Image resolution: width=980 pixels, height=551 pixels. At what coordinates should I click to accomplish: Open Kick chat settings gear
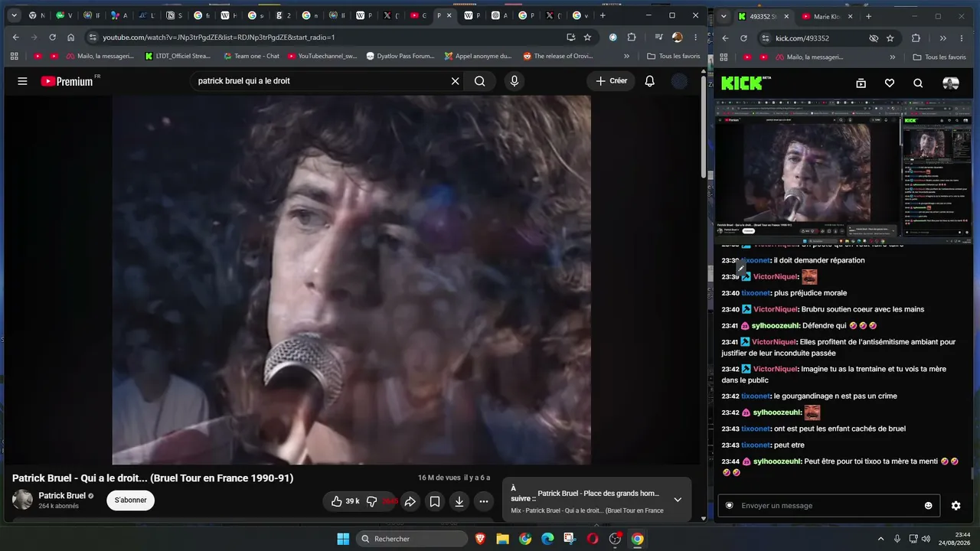[x=955, y=505]
